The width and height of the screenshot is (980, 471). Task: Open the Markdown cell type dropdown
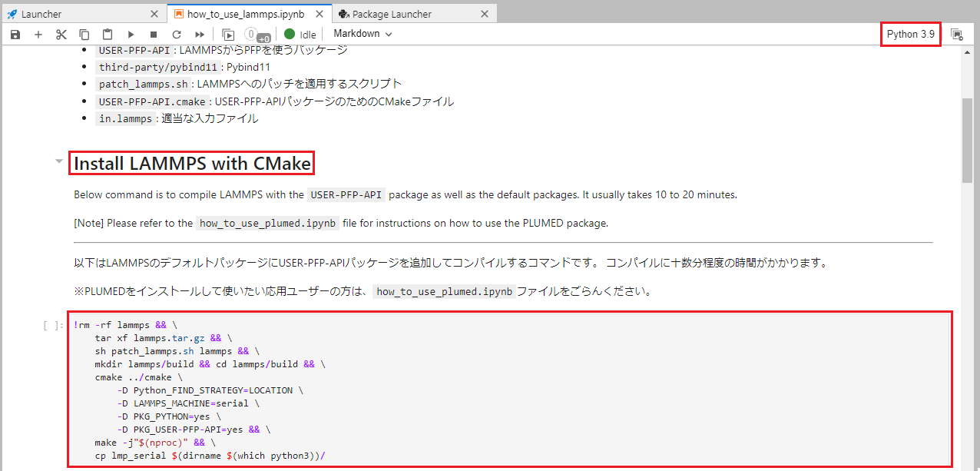tap(361, 34)
